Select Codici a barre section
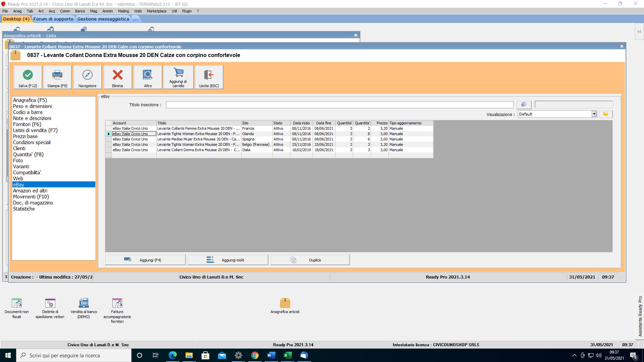The width and height of the screenshot is (644, 362). tap(54, 112)
